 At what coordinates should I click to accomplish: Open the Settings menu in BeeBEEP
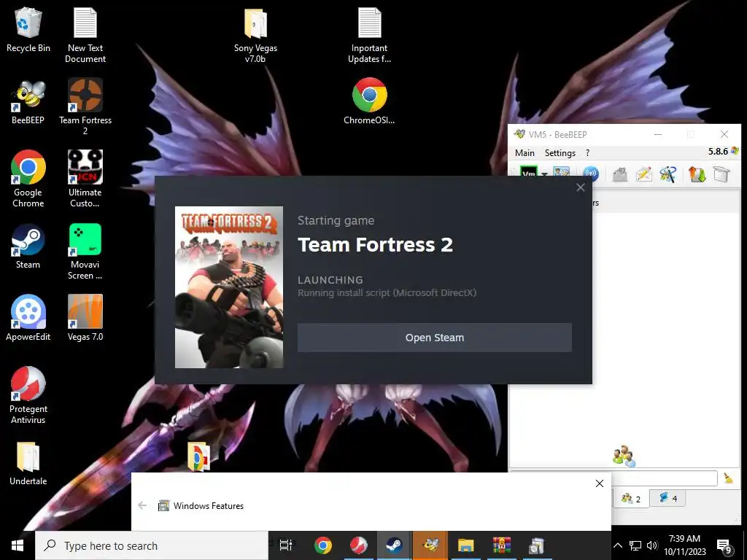coord(560,153)
